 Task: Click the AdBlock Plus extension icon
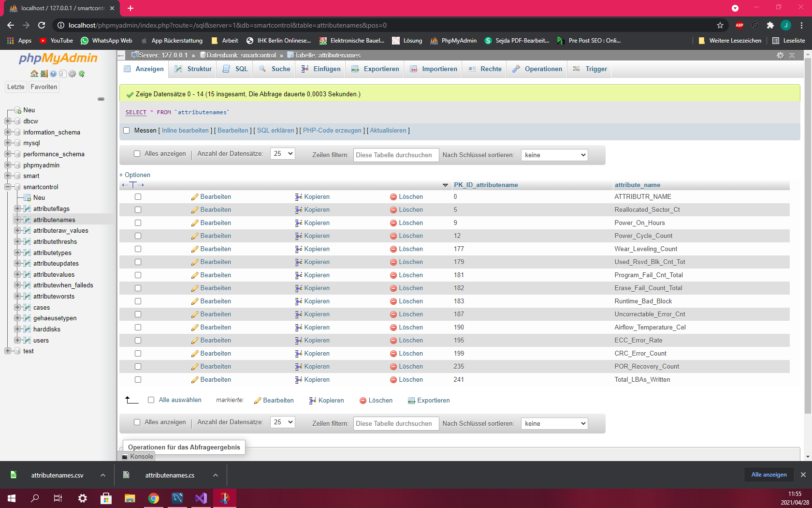tap(739, 25)
